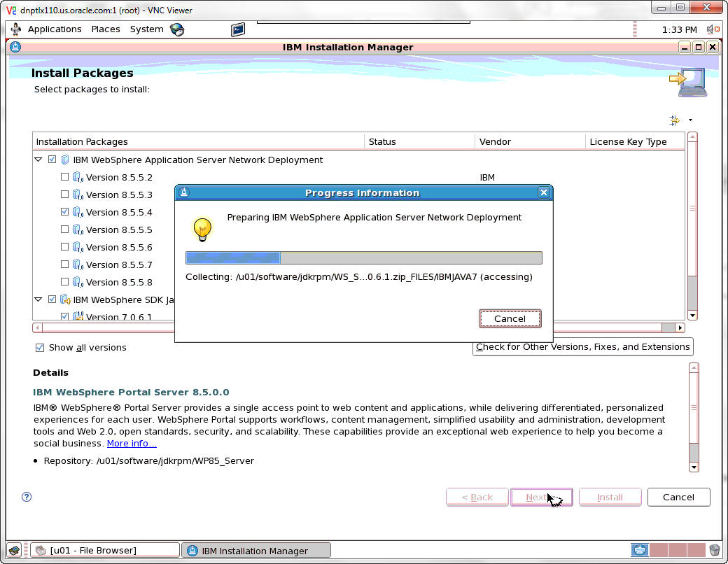Click the volume speaker icon in top panel
The width and height of the screenshot is (728, 564).
pos(713,29)
